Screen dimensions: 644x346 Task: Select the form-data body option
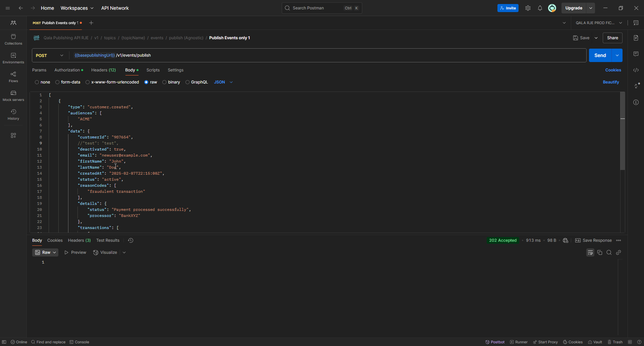[57, 82]
